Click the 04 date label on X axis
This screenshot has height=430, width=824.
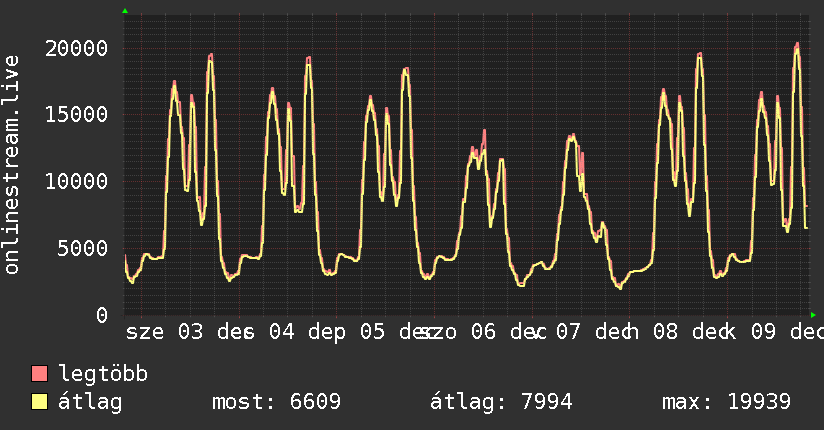click(x=282, y=332)
